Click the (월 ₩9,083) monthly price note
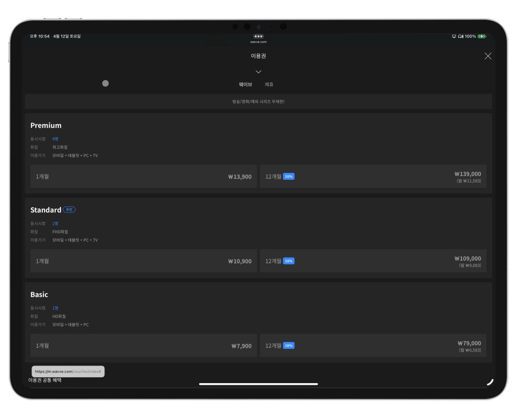The image size is (517, 420). coord(470,265)
